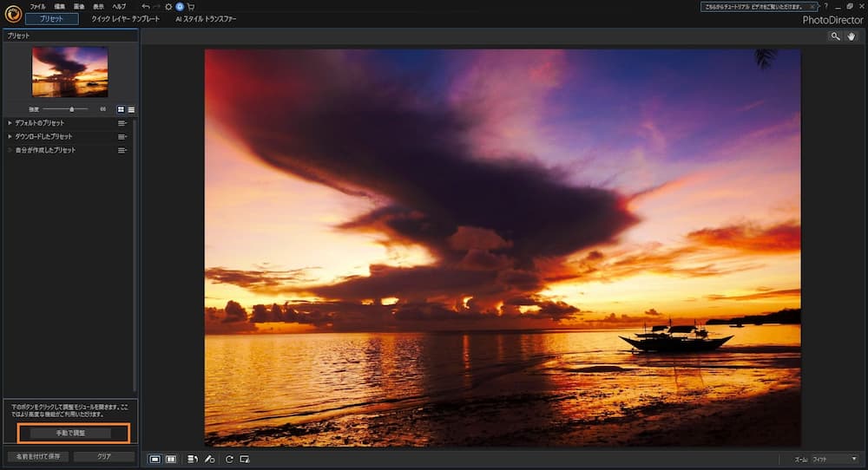Click the プリセット panel header

click(70, 36)
